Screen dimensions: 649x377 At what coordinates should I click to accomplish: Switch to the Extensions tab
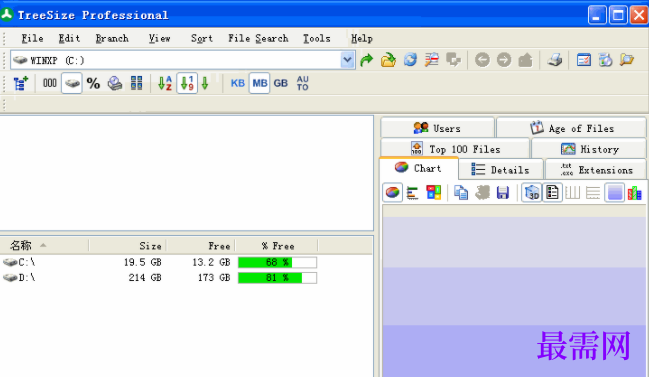pyautogui.click(x=596, y=170)
